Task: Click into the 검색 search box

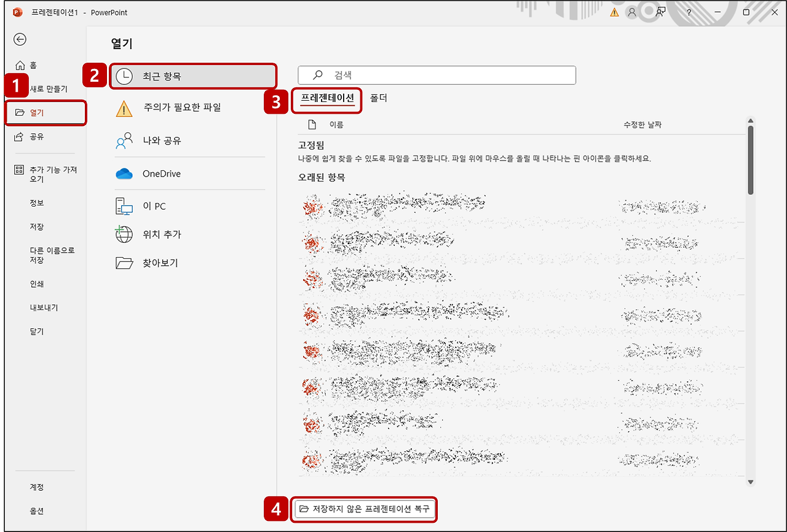Action: [x=437, y=75]
